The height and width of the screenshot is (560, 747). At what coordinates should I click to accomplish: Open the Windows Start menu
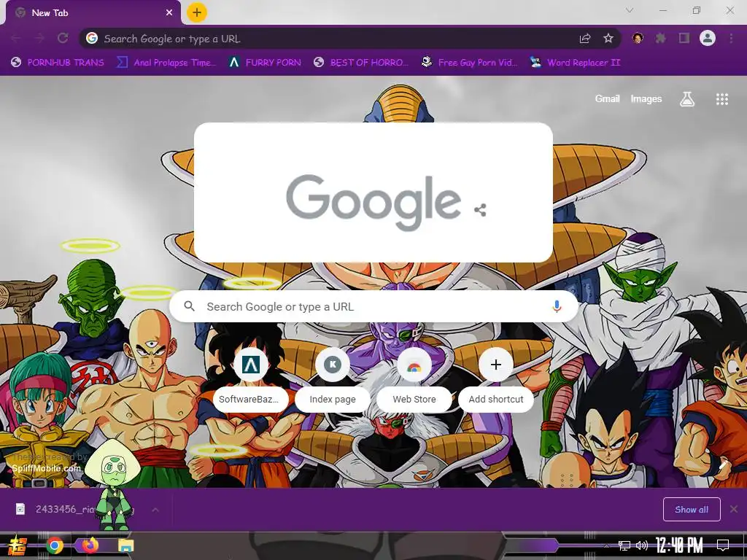pyautogui.click(x=17, y=545)
